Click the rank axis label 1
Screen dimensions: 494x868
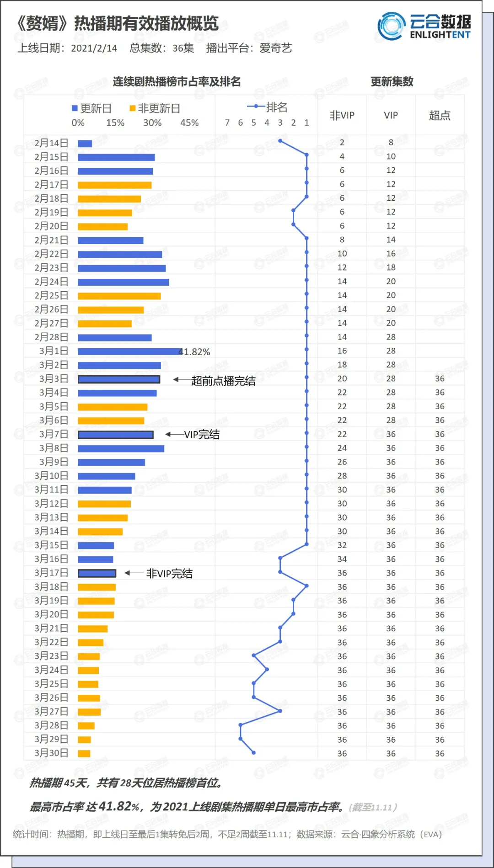pos(307,122)
